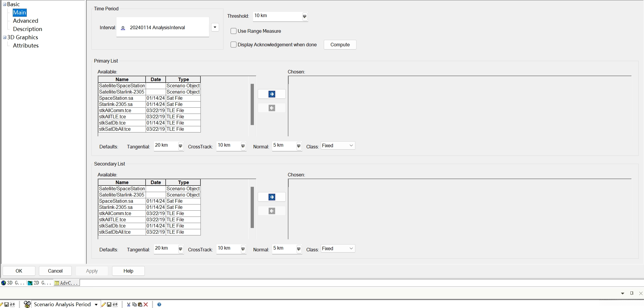Click the refresh icon after the period dropdown
644x308 pixels.
point(115,304)
